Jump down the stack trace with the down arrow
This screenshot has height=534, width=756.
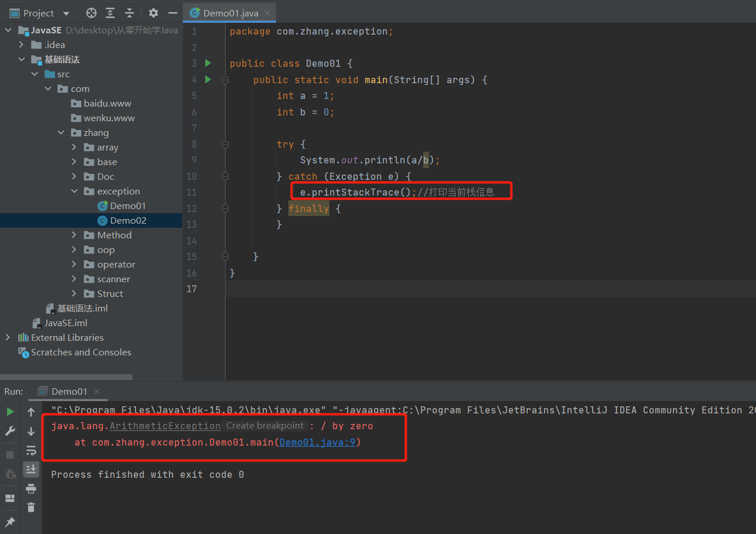tap(31, 432)
